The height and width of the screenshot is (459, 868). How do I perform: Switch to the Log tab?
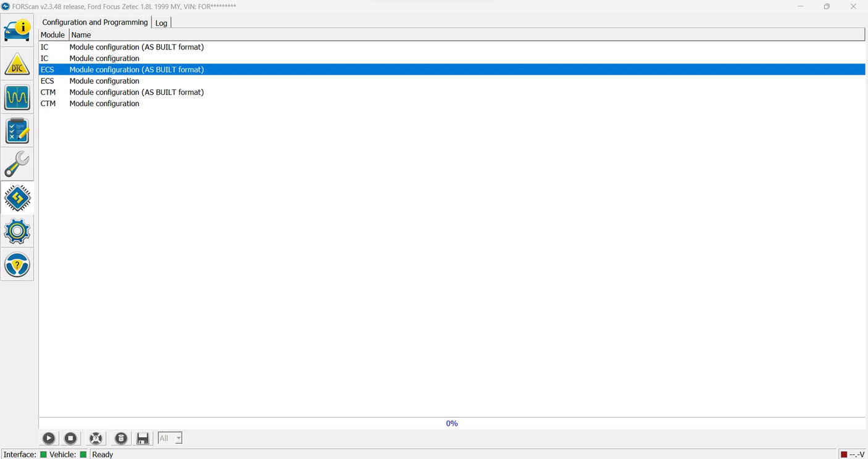click(x=161, y=22)
